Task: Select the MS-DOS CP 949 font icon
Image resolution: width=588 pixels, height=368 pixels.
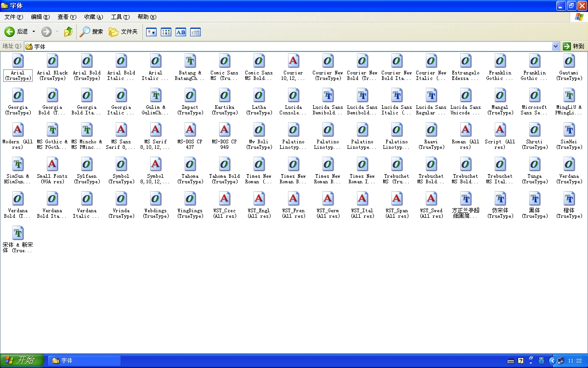Action: 225,130
